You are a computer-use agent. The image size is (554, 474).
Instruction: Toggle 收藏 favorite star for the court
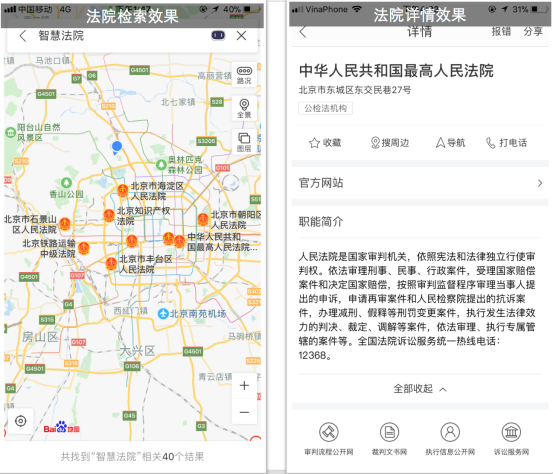[x=325, y=143]
